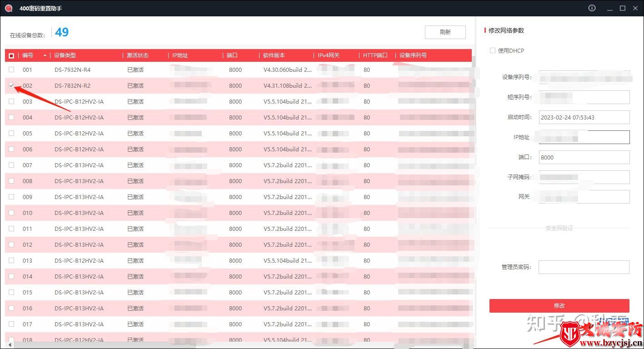Click the red 修改 button

coord(559,305)
